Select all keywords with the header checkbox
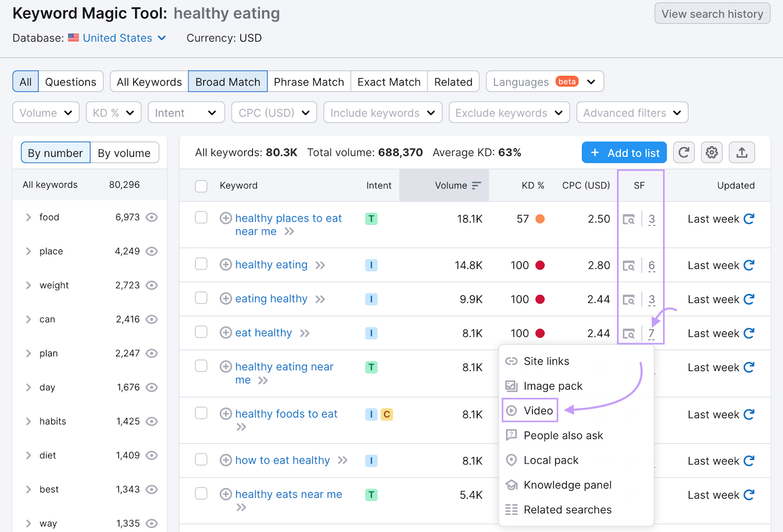The width and height of the screenshot is (783, 532). tap(201, 186)
